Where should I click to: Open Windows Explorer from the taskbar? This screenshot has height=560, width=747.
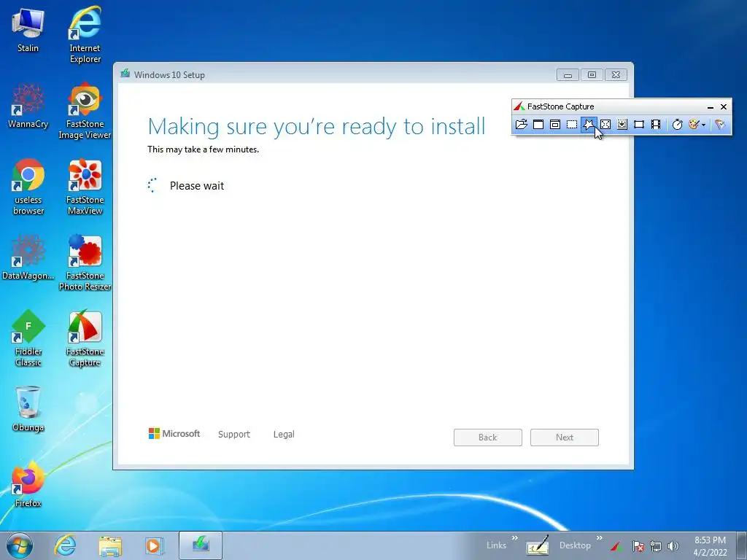[x=110, y=545]
